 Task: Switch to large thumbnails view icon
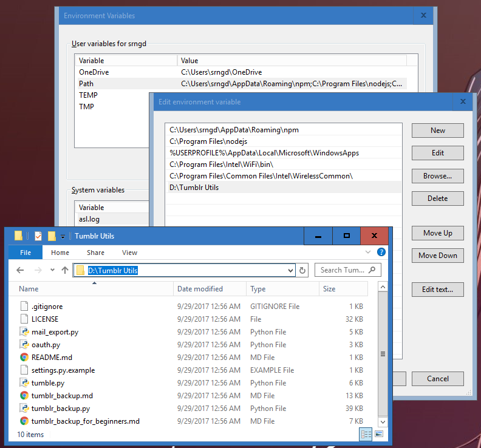pyautogui.click(x=379, y=434)
